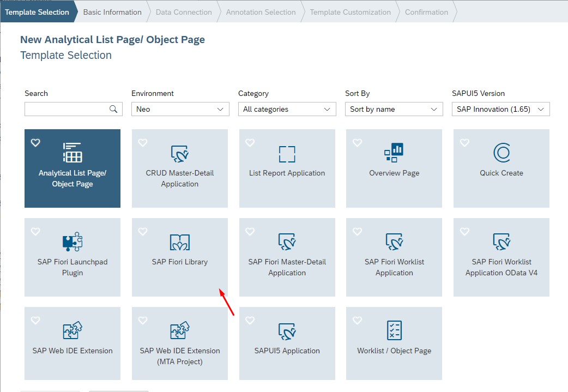Go to the Confirmation wizard step
The image size is (568, 392).
(x=427, y=11)
